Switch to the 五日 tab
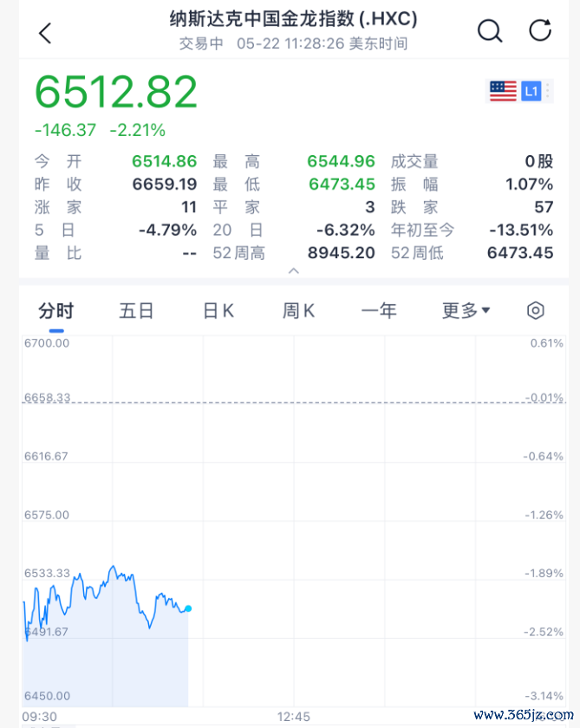The height and width of the screenshot is (728, 580). click(x=136, y=310)
